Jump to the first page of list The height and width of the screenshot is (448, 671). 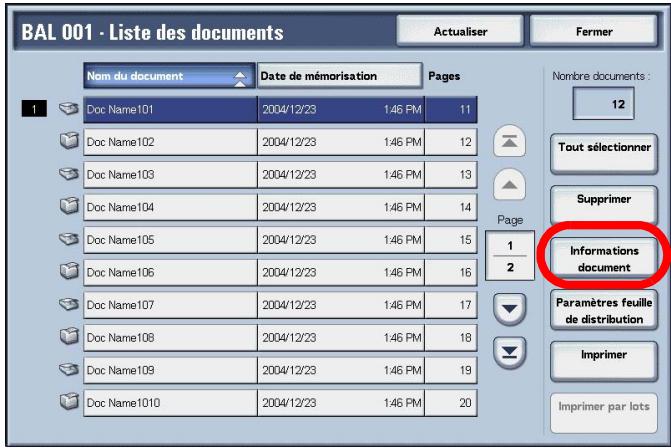click(509, 141)
